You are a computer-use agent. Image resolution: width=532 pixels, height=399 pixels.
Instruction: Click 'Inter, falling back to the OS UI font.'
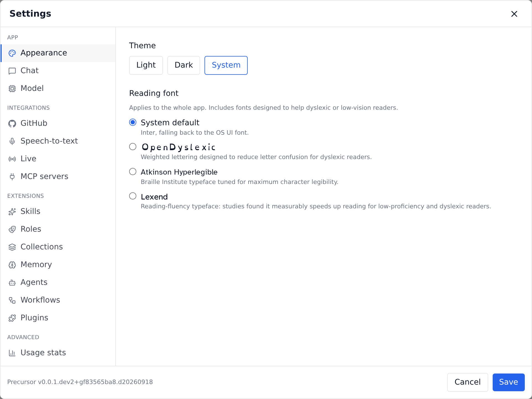click(x=195, y=133)
